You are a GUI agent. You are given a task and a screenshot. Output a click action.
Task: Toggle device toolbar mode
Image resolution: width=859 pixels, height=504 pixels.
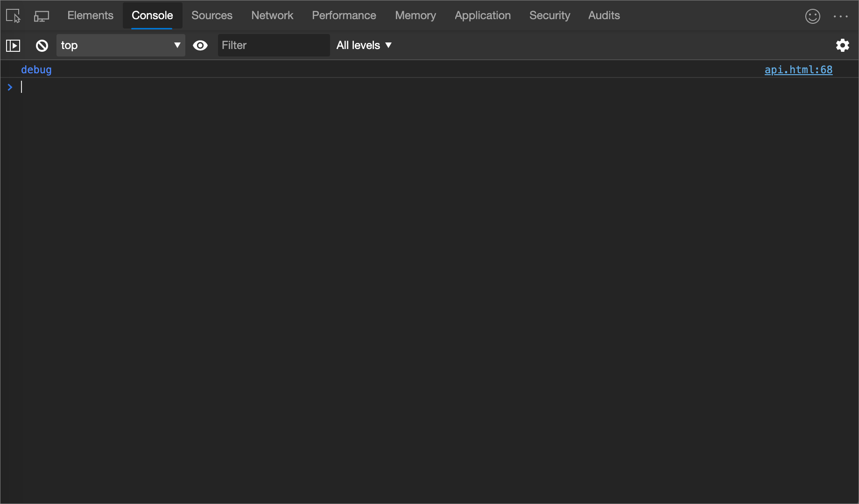[x=41, y=15]
